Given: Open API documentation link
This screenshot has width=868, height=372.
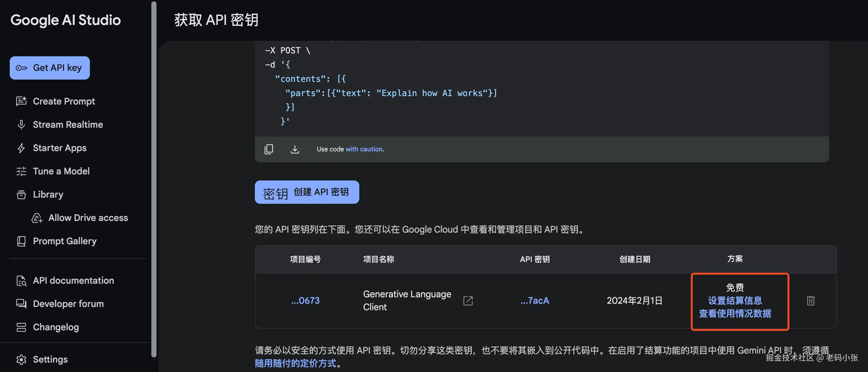Looking at the screenshot, I should pyautogui.click(x=73, y=280).
